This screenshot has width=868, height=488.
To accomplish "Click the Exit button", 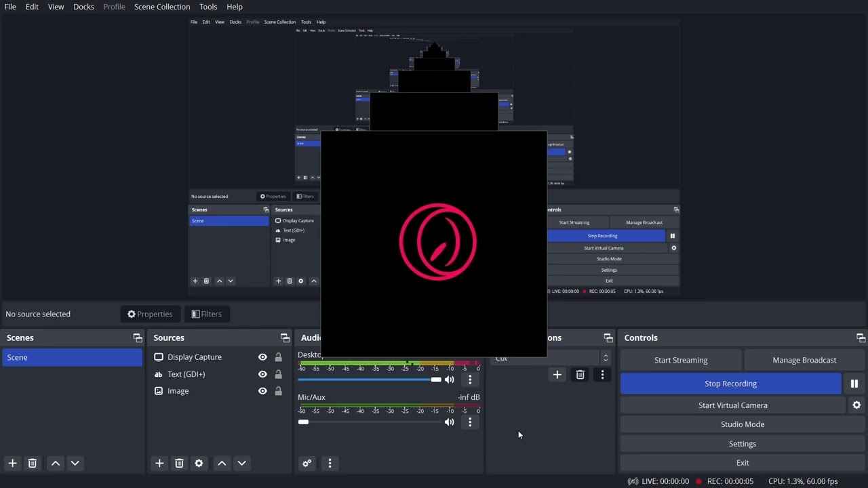I will pyautogui.click(x=743, y=463).
